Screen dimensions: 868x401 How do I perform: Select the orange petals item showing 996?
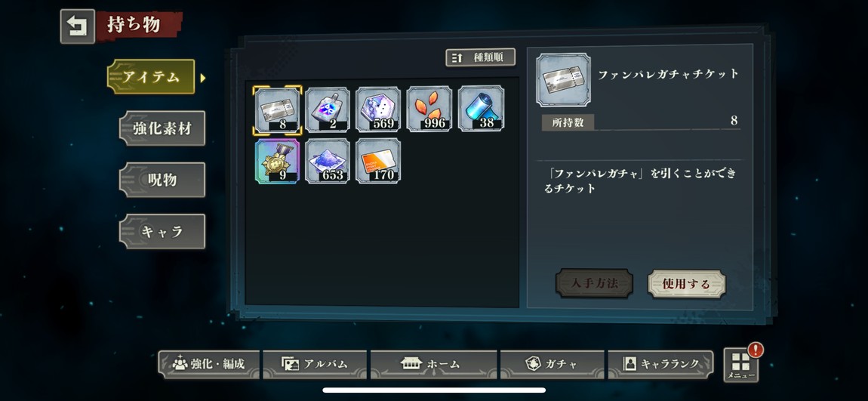click(x=429, y=110)
